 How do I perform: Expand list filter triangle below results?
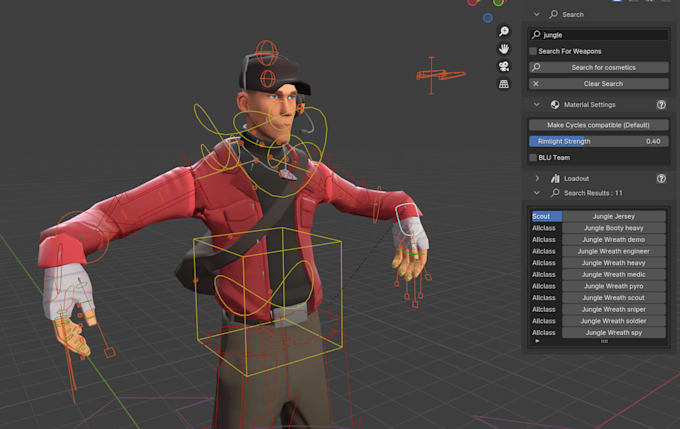(537, 341)
